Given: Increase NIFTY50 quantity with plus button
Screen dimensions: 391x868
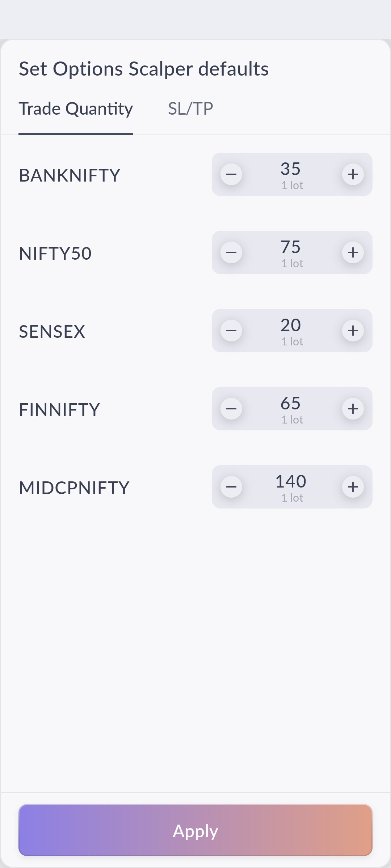Looking at the screenshot, I should [353, 252].
